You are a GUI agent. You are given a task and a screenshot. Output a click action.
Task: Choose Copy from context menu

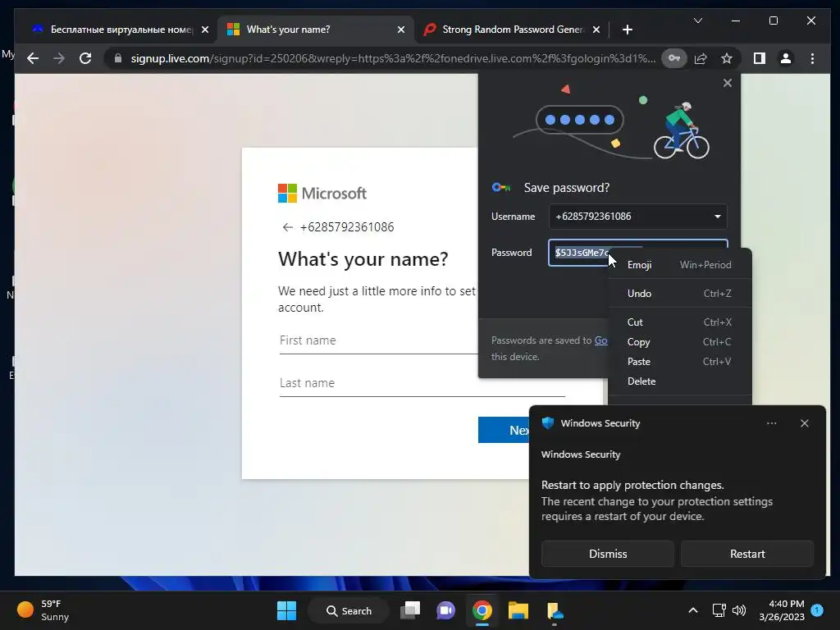point(679,342)
